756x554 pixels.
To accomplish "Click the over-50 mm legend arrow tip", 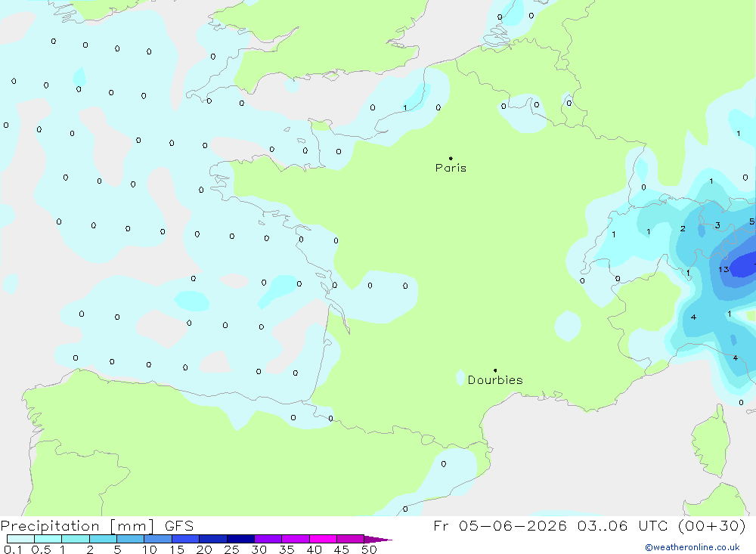I will 378,539.
